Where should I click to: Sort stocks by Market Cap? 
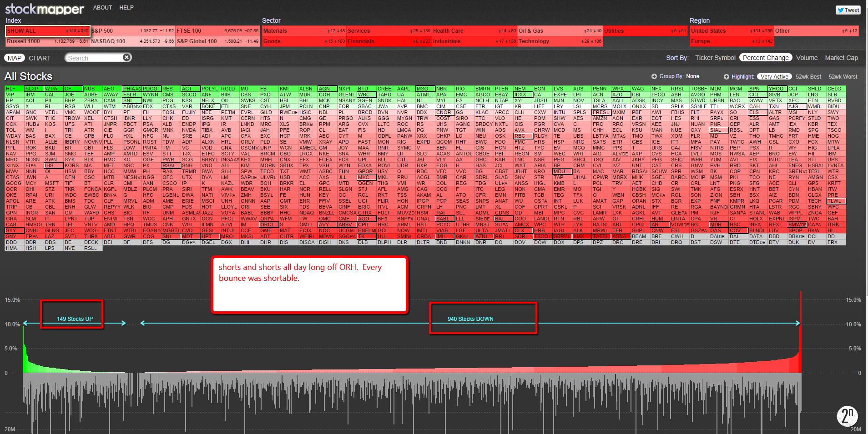click(x=841, y=58)
